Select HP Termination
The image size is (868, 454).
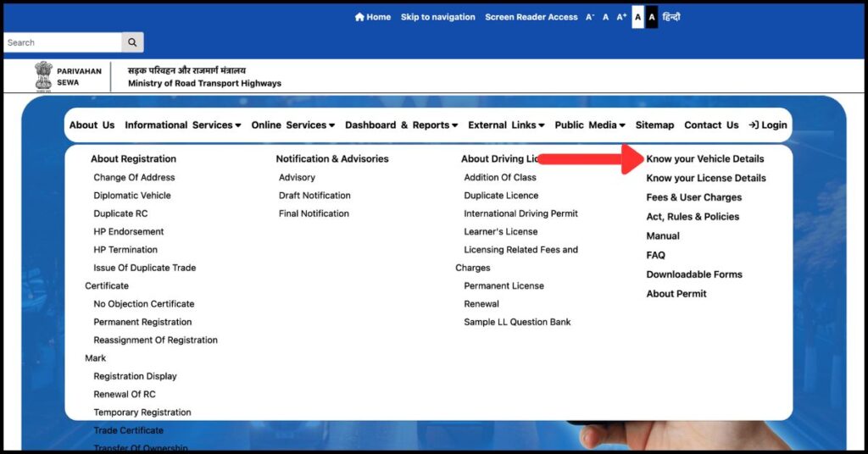point(125,249)
